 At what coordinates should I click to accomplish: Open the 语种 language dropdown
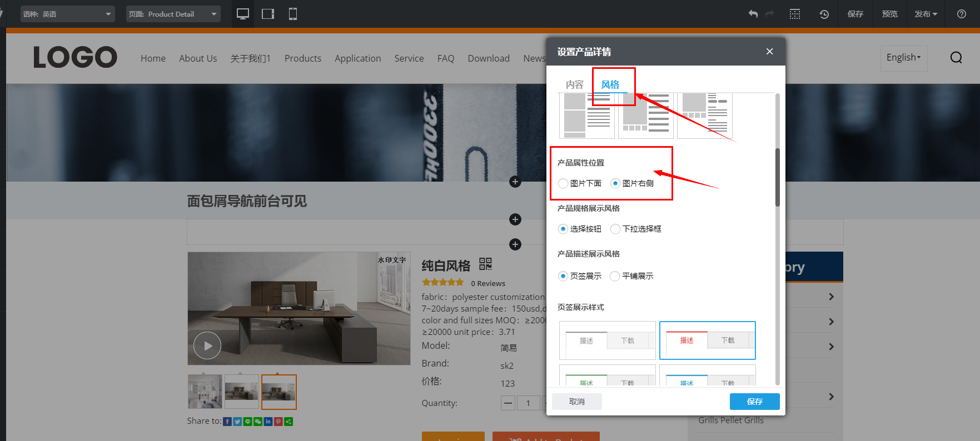68,14
